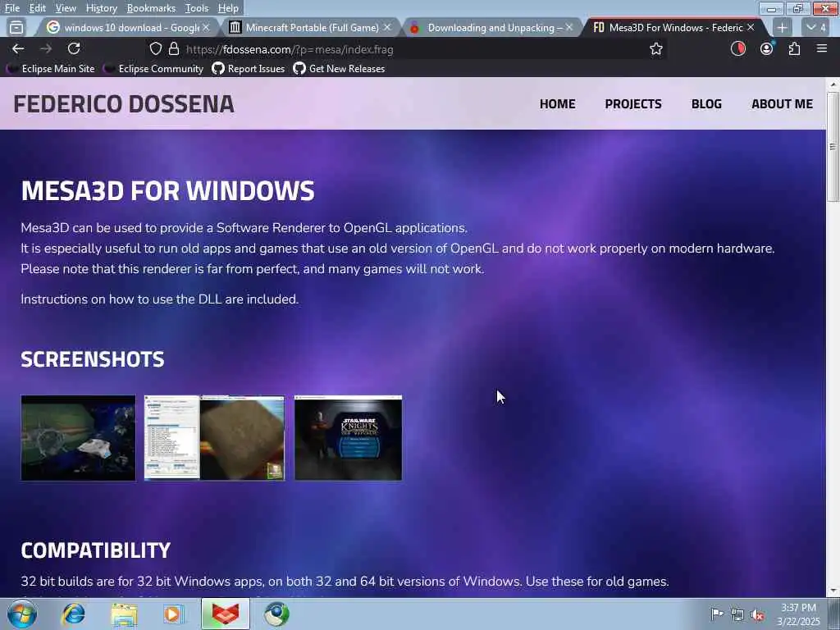Open the Report Issues GitHub bookmark
This screenshot has width=840, height=630.
click(x=249, y=69)
